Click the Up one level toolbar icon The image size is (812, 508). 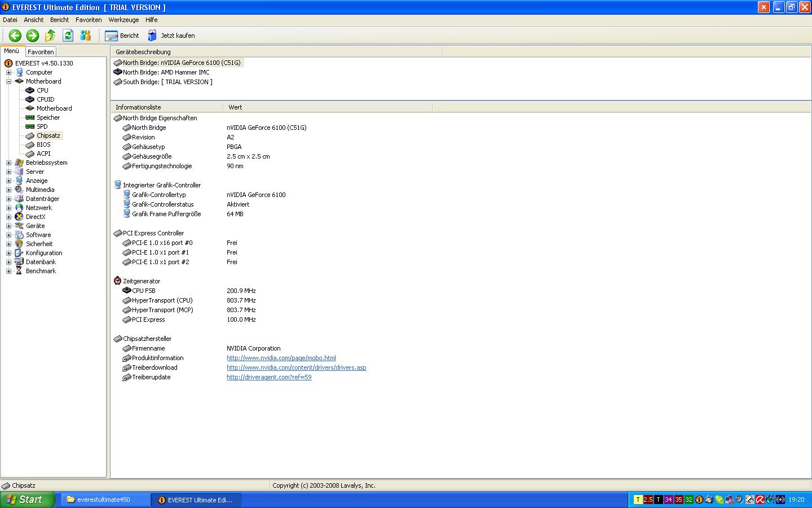tap(50, 36)
